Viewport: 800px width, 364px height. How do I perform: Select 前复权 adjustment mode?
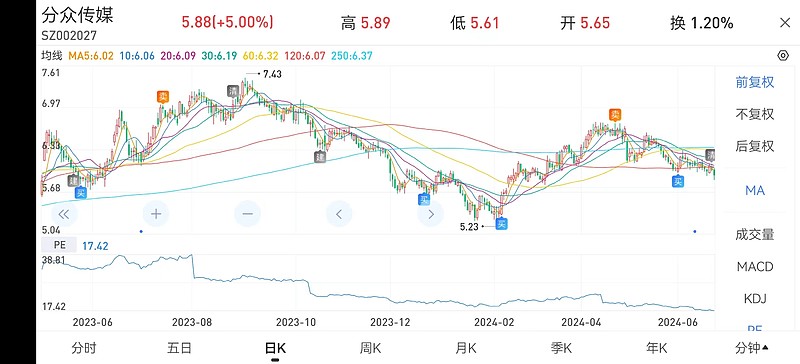(x=755, y=82)
